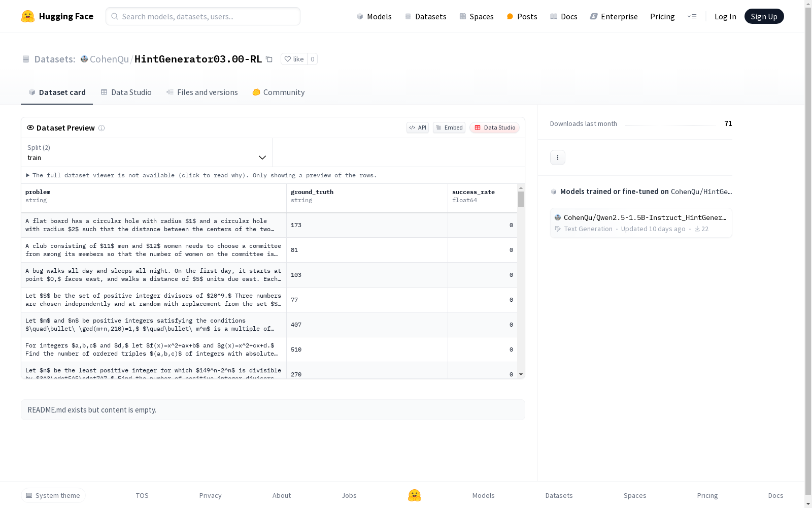Click the success_rate column header
The width and height of the screenshot is (812, 508).
pos(483,198)
